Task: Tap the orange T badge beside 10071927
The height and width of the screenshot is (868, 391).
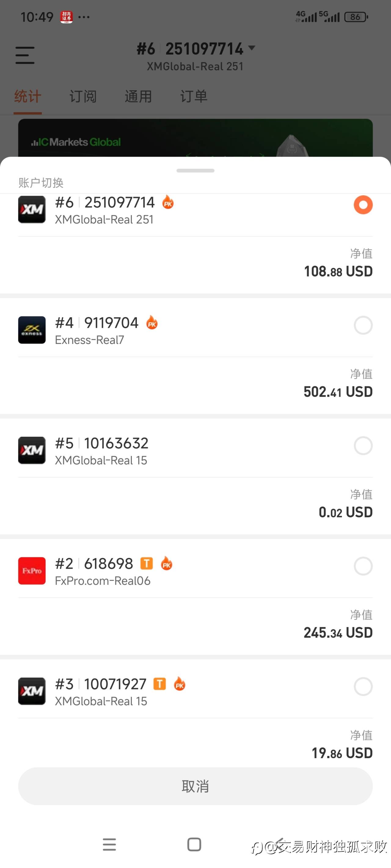Action: pyautogui.click(x=159, y=684)
